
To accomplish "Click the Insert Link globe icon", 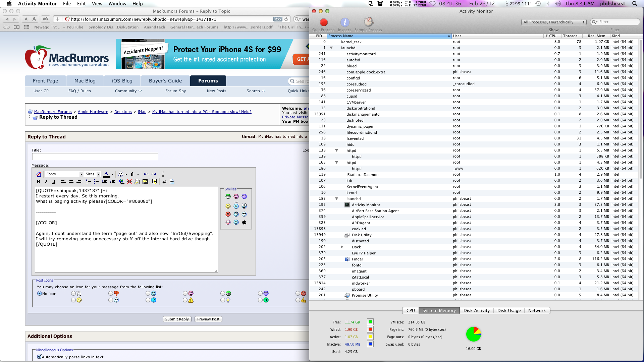I will point(121,182).
